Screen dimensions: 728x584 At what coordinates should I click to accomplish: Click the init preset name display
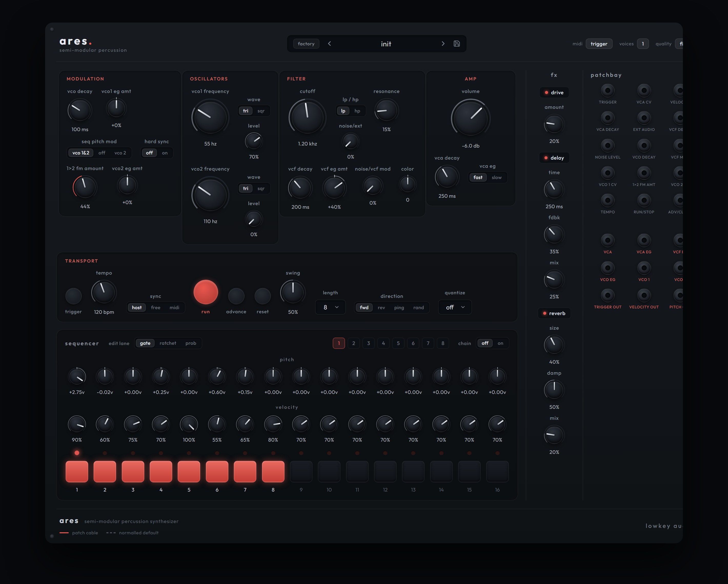(x=386, y=44)
